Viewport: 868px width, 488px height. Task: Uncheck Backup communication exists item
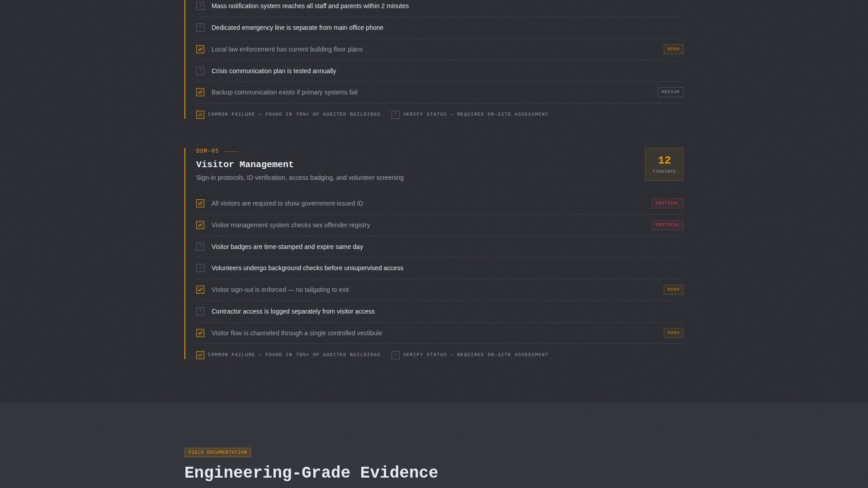click(x=200, y=92)
